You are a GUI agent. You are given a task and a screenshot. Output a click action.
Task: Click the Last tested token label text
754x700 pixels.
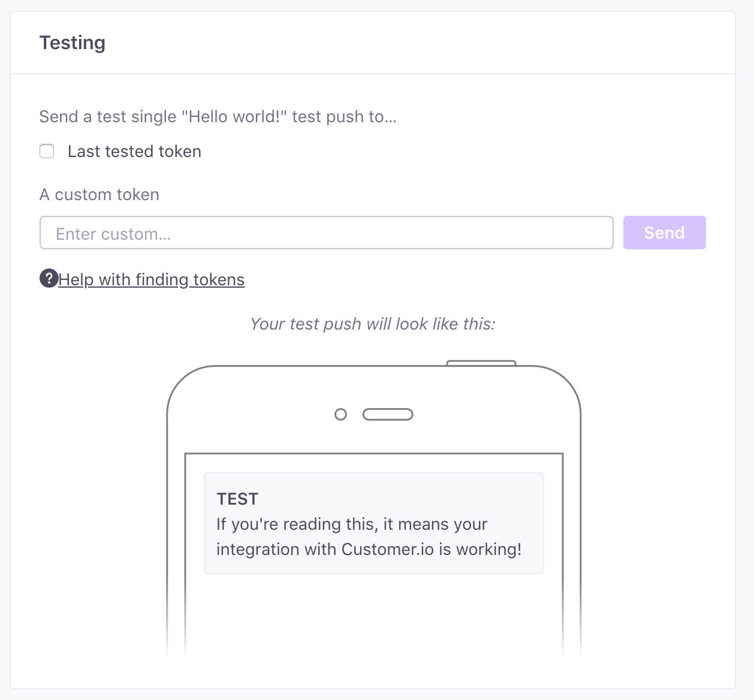(134, 151)
